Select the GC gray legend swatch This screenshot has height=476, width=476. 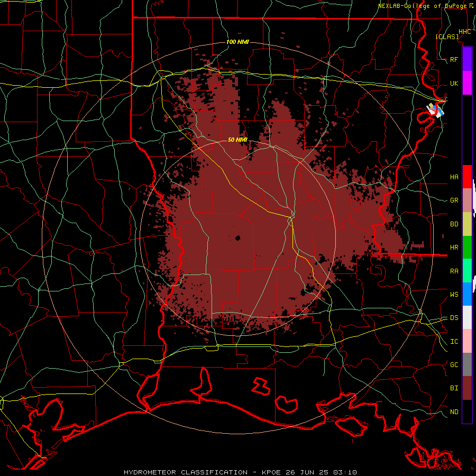[467, 364]
